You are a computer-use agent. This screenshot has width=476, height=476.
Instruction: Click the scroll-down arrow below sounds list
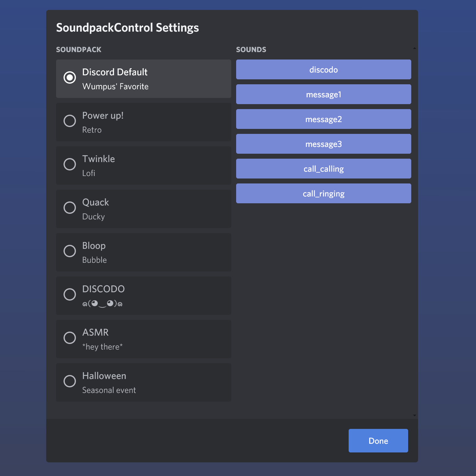click(414, 415)
